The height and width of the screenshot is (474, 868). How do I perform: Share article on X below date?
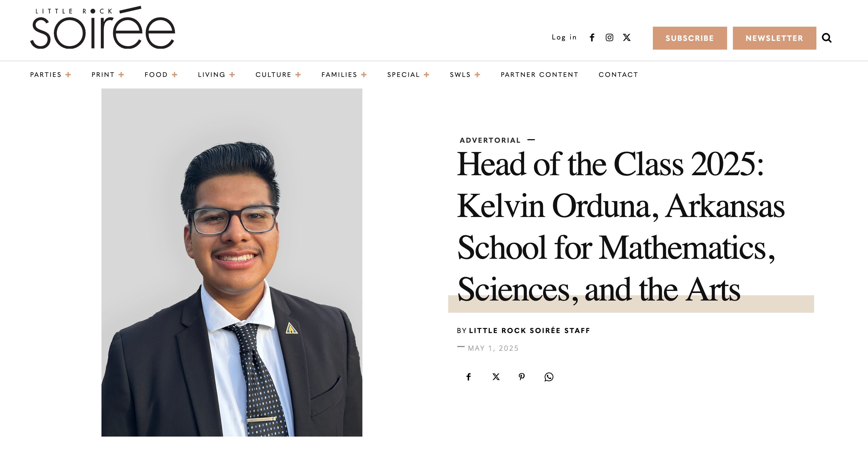(x=496, y=377)
